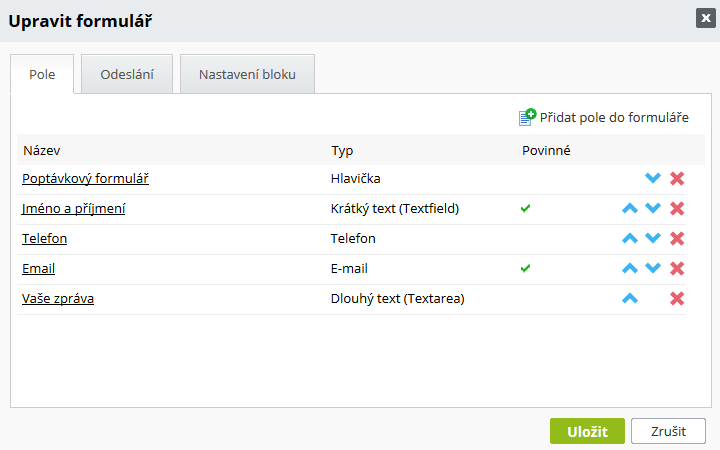Open the Nastavení bloku tab

coord(247,74)
